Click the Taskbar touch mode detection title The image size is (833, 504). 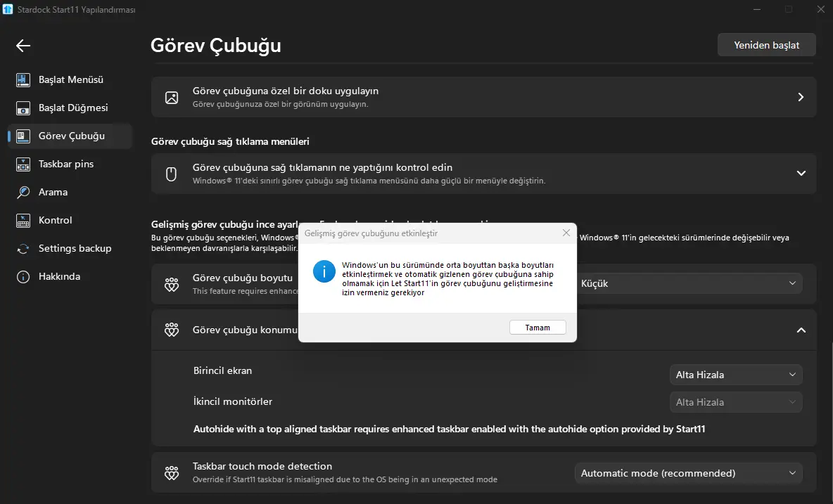click(x=262, y=466)
